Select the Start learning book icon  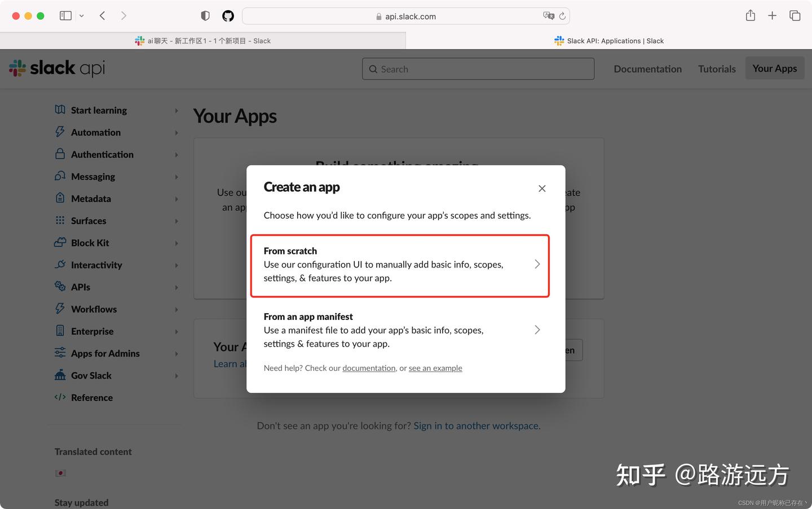(x=60, y=109)
